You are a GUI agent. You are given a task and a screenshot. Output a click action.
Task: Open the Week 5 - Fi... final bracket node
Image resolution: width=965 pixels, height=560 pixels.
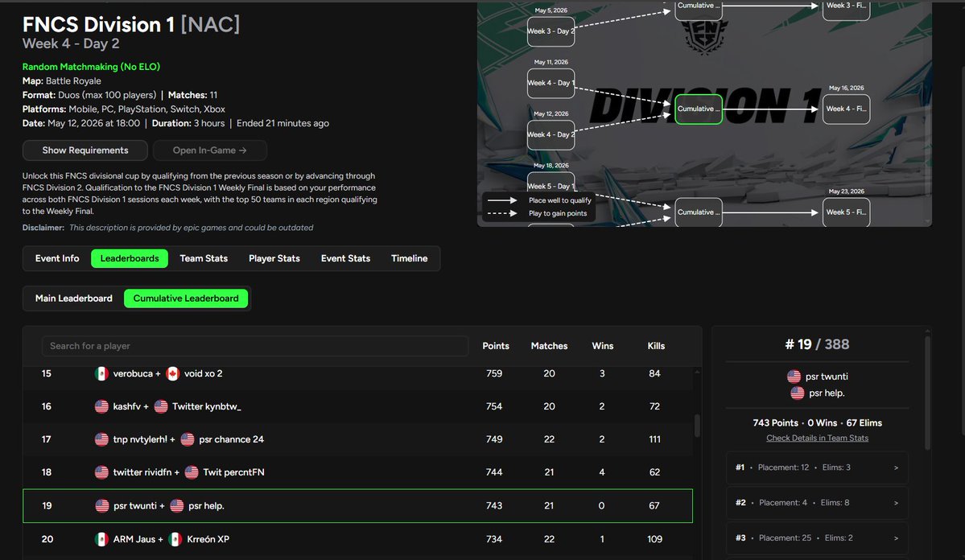846,212
